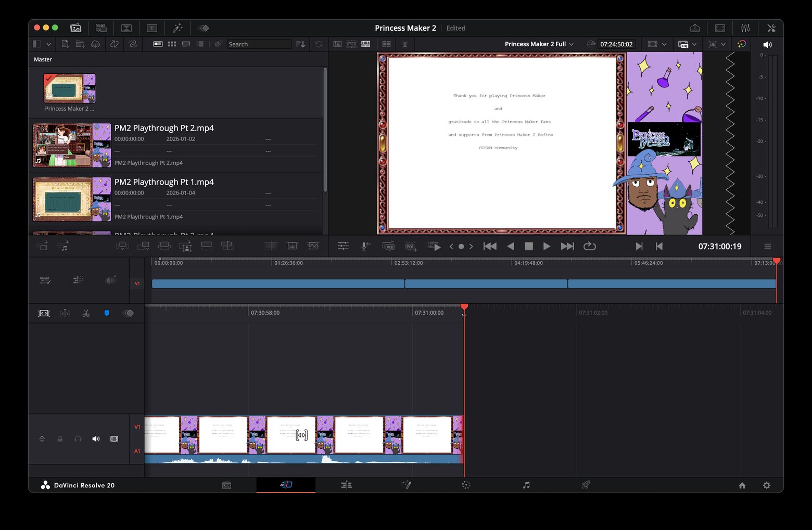Toggle loop playback
The height and width of the screenshot is (530, 812).
pyautogui.click(x=590, y=247)
